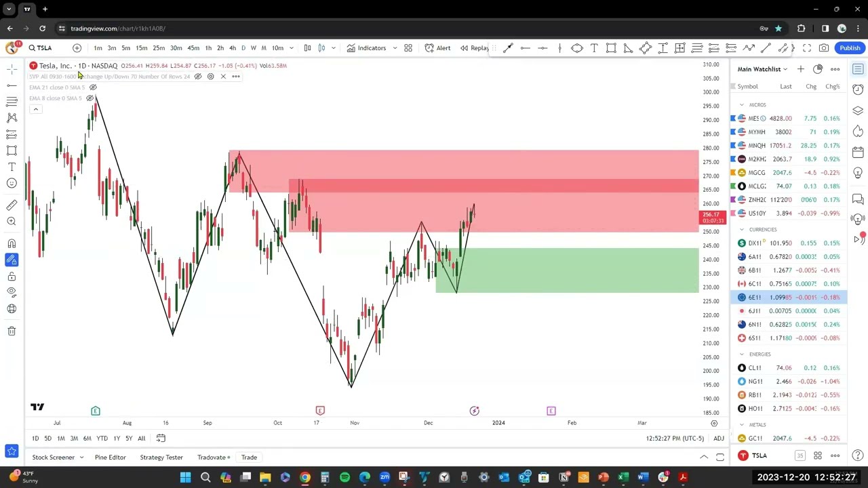This screenshot has height=488, width=868.
Task: Click the add symbol compare plus icon
Action: [x=77, y=48]
